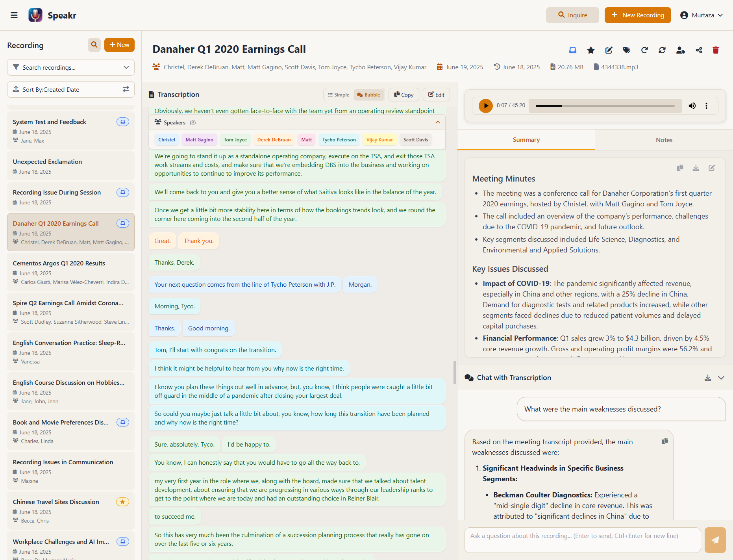Click the refresh summary sync icon
Screen dimensions: 733x560
point(662,50)
